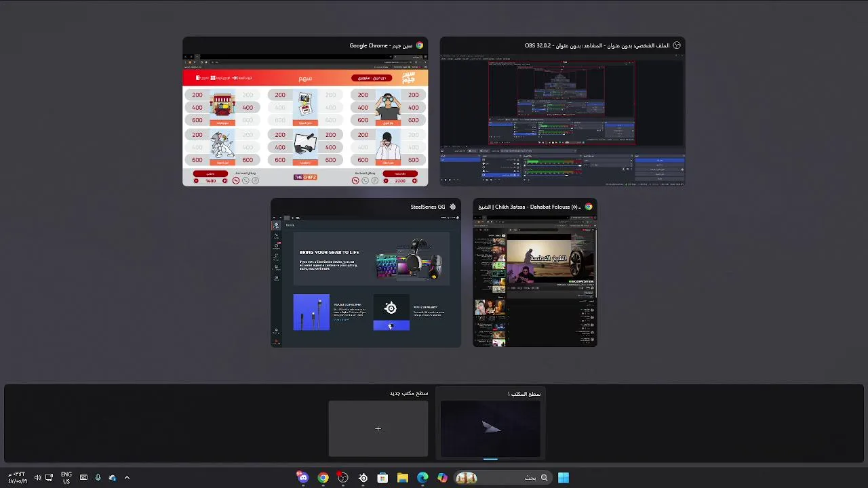The image size is (868, 488).
Task: Switch the ENG US input language
Action: (66, 478)
